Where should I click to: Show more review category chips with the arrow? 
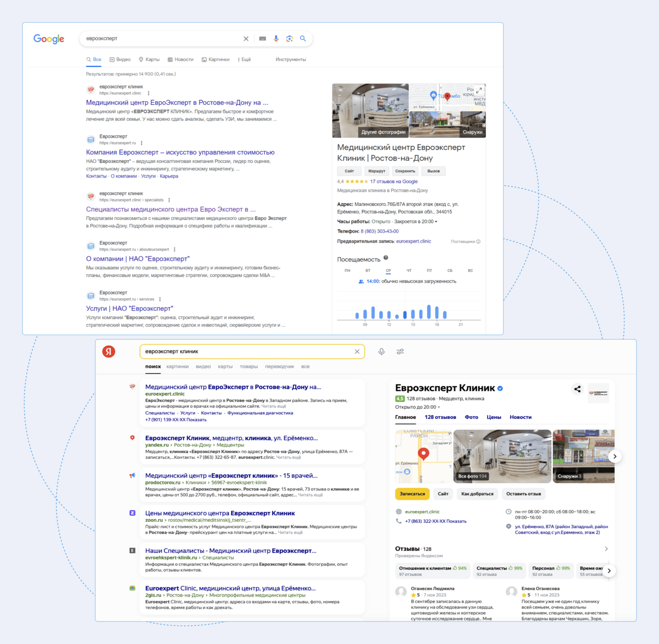(609, 571)
